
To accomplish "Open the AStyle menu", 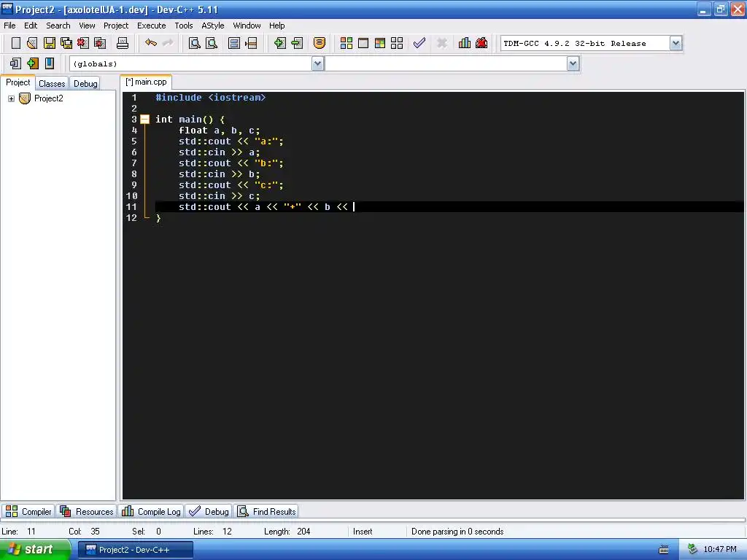I will click(x=212, y=26).
